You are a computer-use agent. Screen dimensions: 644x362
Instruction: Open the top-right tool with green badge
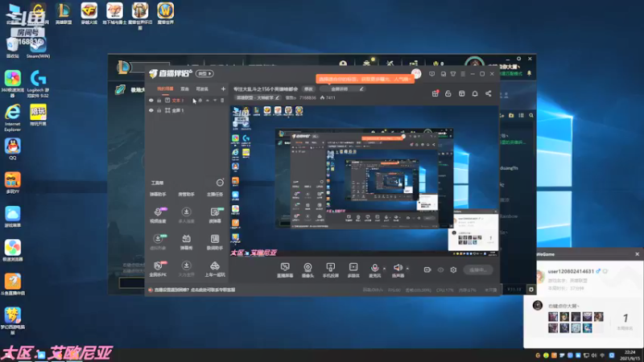(x=215, y=215)
